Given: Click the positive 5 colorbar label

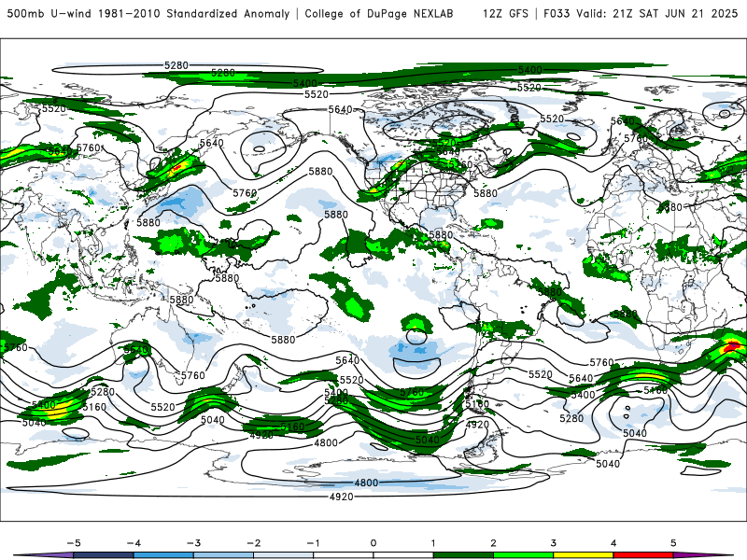Looking at the screenshot, I should [x=673, y=543].
